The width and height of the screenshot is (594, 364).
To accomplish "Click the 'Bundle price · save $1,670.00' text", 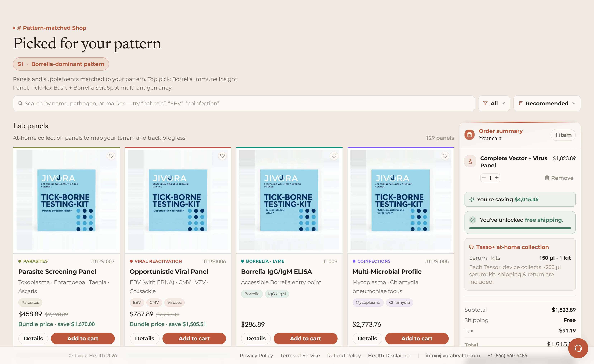I will click(57, 324).
